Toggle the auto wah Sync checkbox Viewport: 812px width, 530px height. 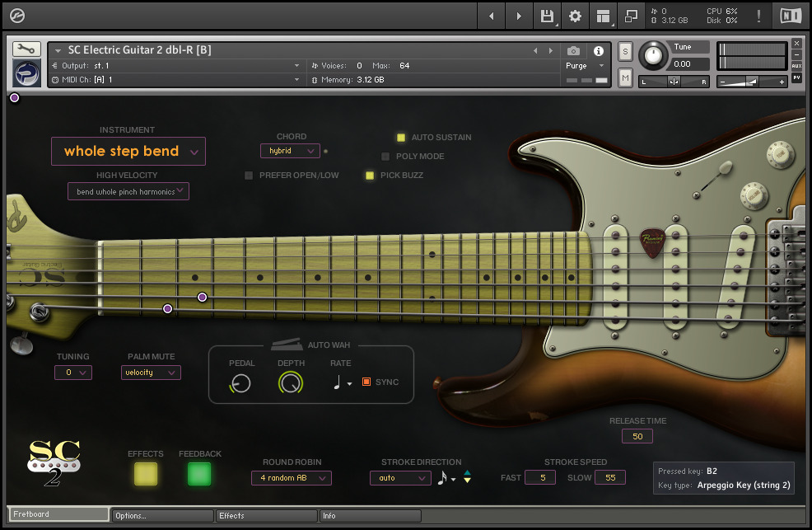(366, 382)
